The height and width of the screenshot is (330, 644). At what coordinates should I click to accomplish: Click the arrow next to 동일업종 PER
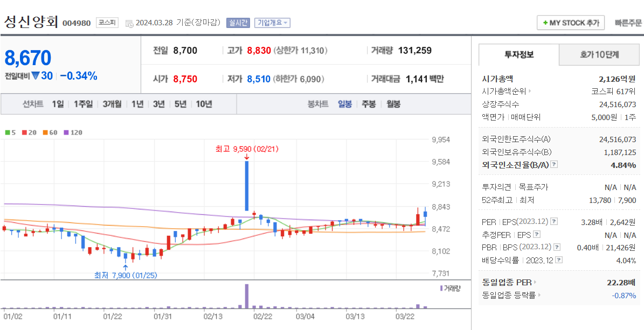535,283
